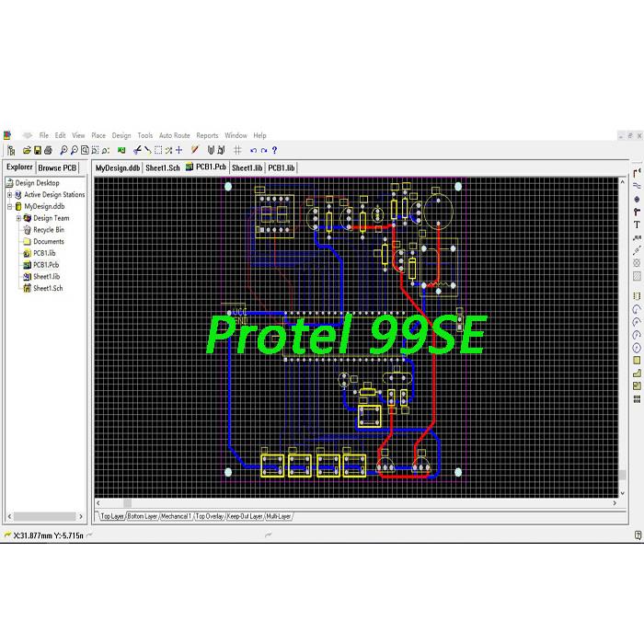This screenshot has width=644, height=644.
Task: Select the array paste tool
Action: point(637,398)
